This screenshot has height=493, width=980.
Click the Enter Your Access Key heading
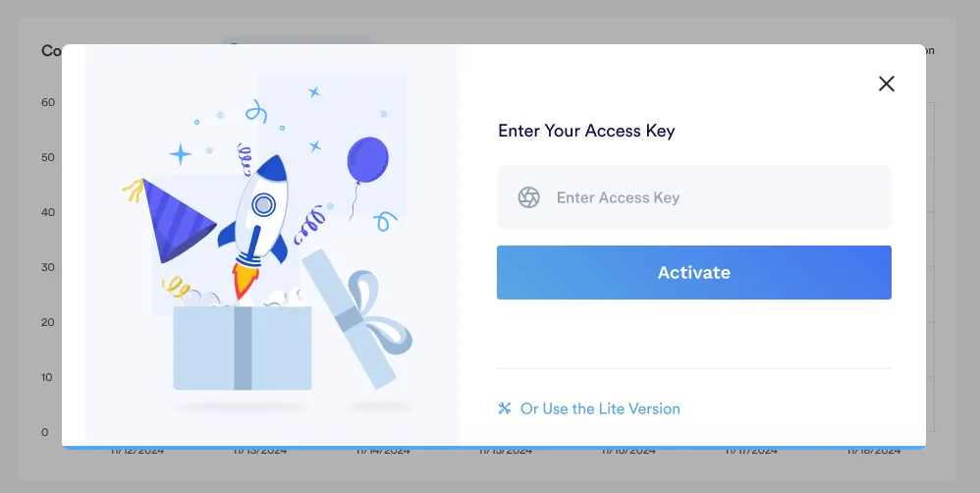[x=586, y=132]
